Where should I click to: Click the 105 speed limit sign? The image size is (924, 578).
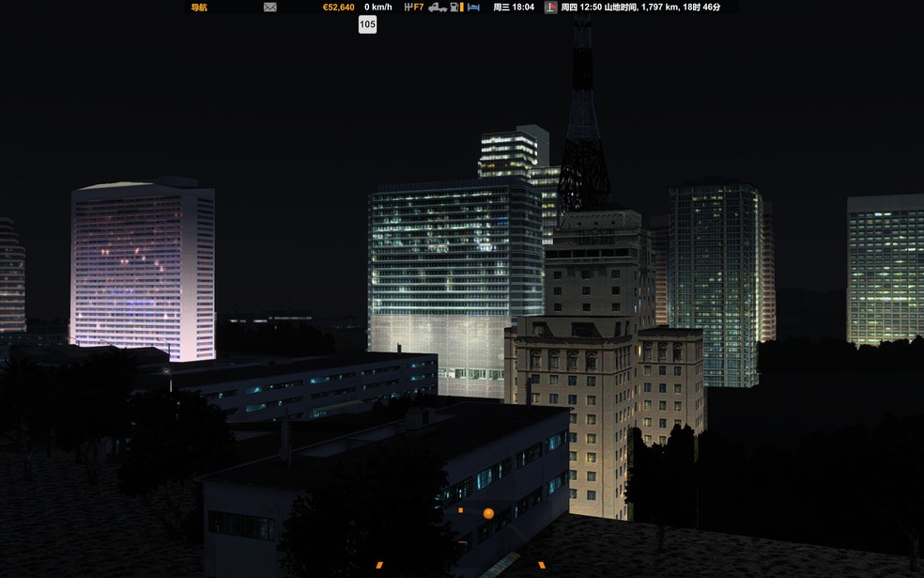pyautogui.click(x=367, y=24)
